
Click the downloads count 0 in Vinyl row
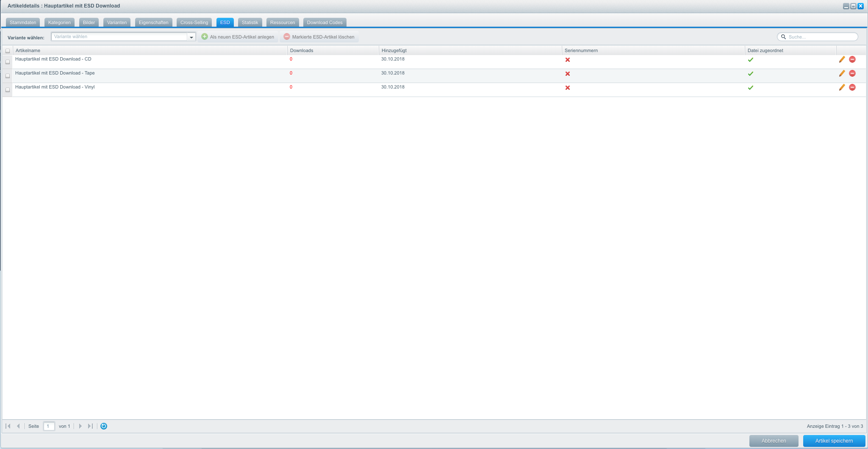(x=291, y=87)
